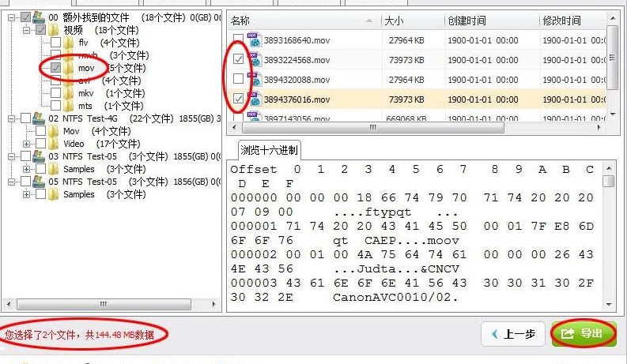Click the folder tree horizontal scrollbar thumb
627x364 pixels.
point(104,304)
